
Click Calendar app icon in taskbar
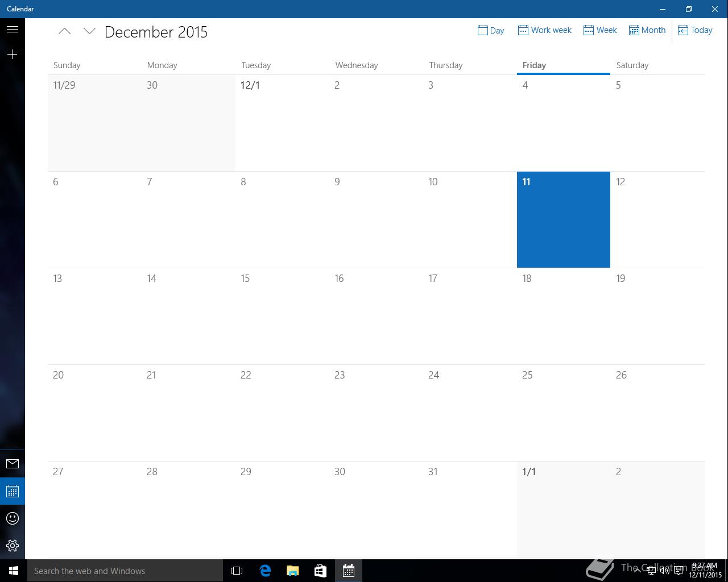point(349,571)
